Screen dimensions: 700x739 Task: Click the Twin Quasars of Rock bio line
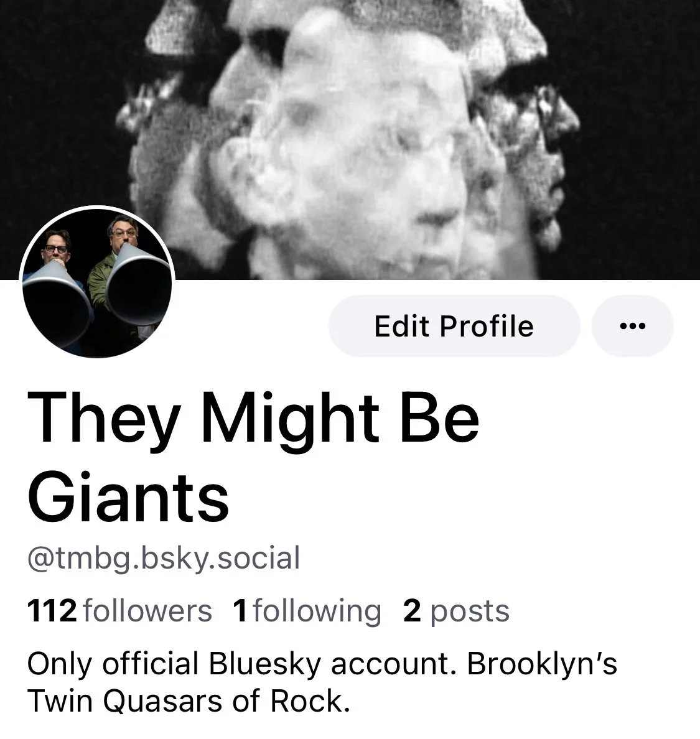189,701
